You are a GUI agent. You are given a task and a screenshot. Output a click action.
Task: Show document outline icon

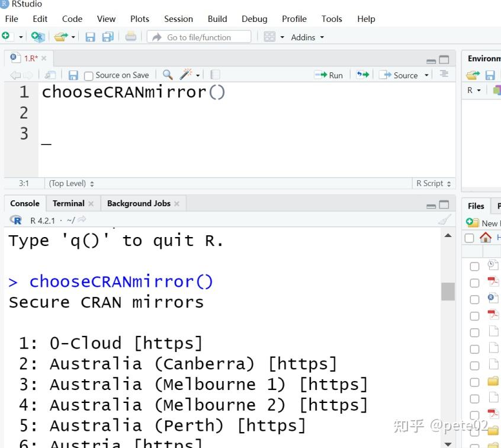(x=444, y=74)
